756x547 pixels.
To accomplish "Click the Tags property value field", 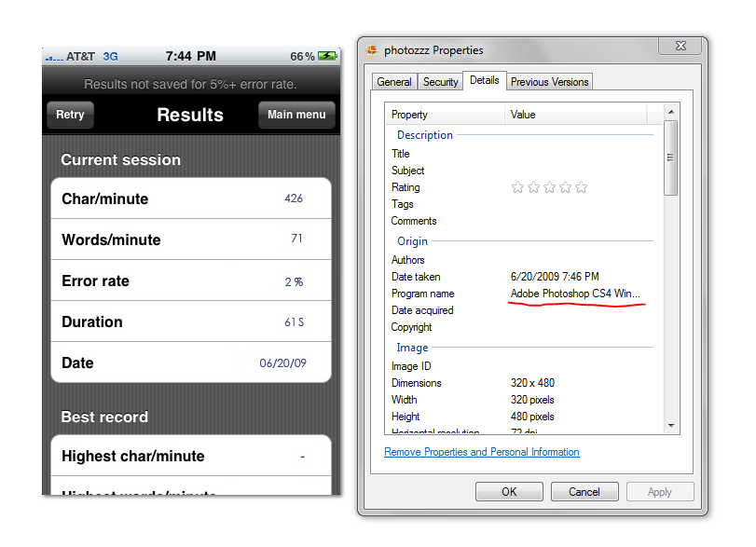I will pyautogui.click(x=581, y=204).
